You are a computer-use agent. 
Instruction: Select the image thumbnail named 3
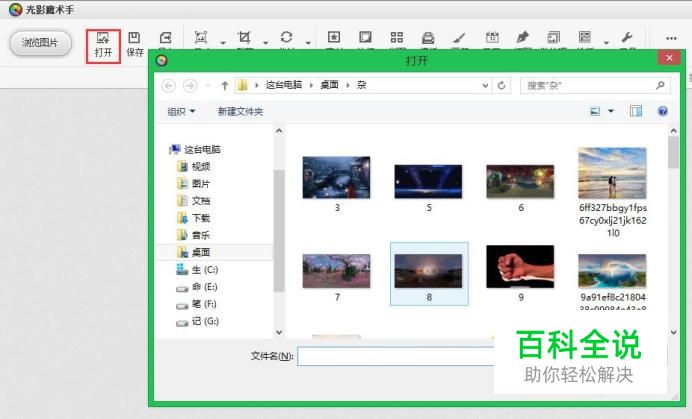pos(336,178)
